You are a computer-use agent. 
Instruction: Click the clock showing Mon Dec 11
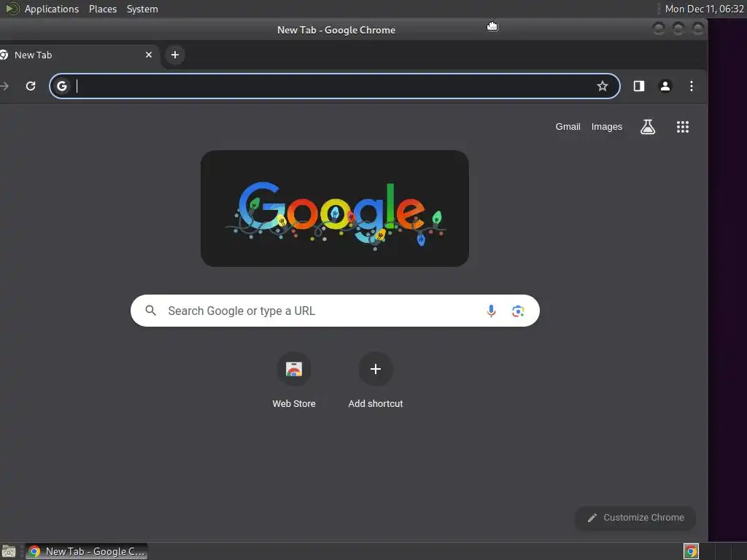click(704, 9)
